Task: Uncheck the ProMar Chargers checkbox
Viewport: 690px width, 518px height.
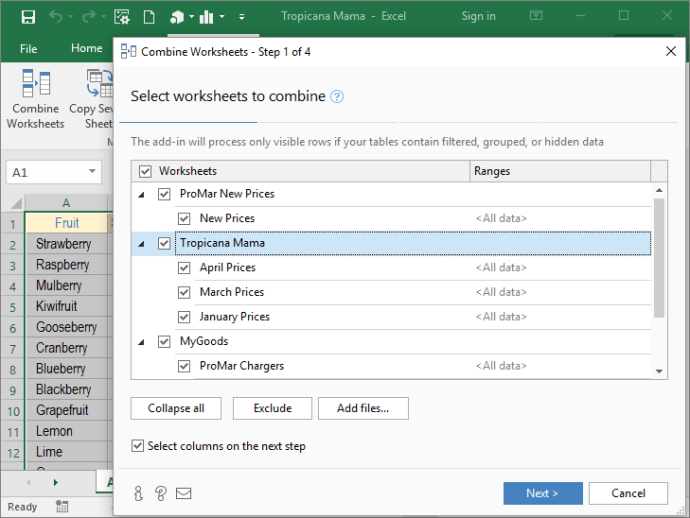Action: click(184, 366)
